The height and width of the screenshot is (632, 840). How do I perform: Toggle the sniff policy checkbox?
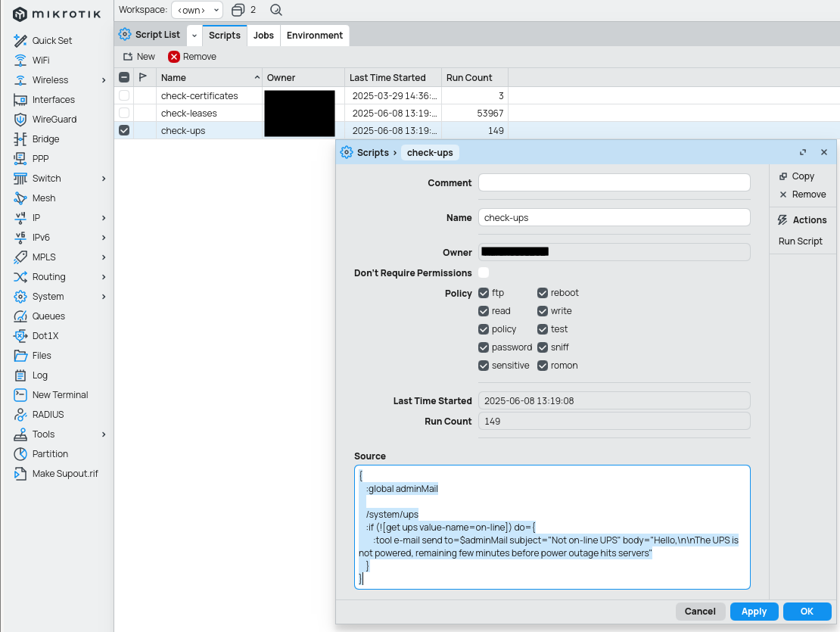[542, 347]
